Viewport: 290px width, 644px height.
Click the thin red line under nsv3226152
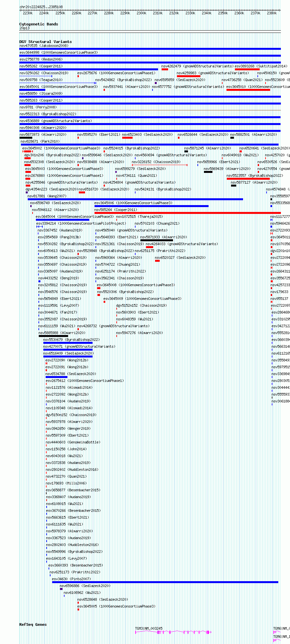160,165
